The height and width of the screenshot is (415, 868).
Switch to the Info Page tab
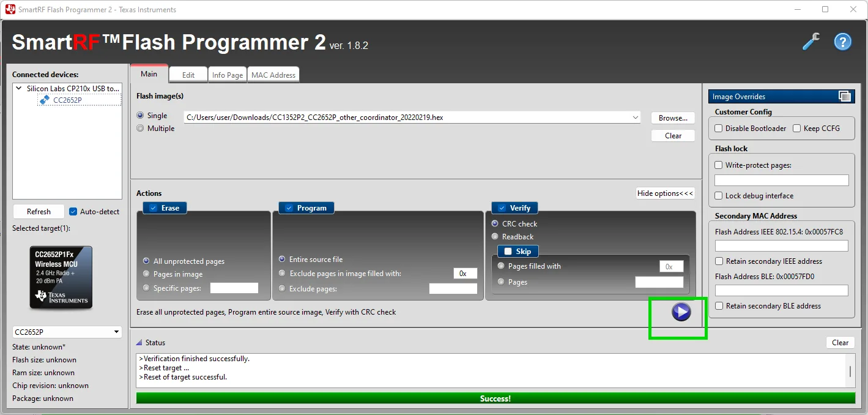click(227, 75)
